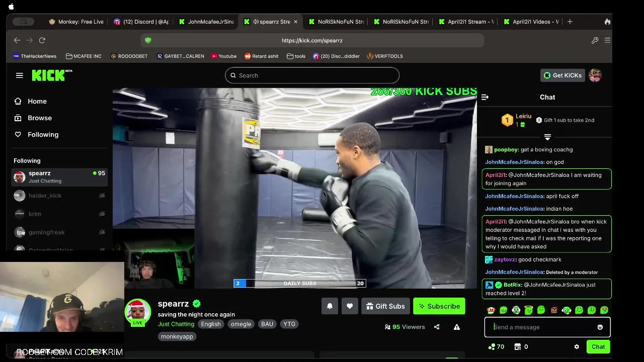Open poopboy's chat username
Image resolution: width=644 pixels, height=362 pixels.
pos(506,149)
